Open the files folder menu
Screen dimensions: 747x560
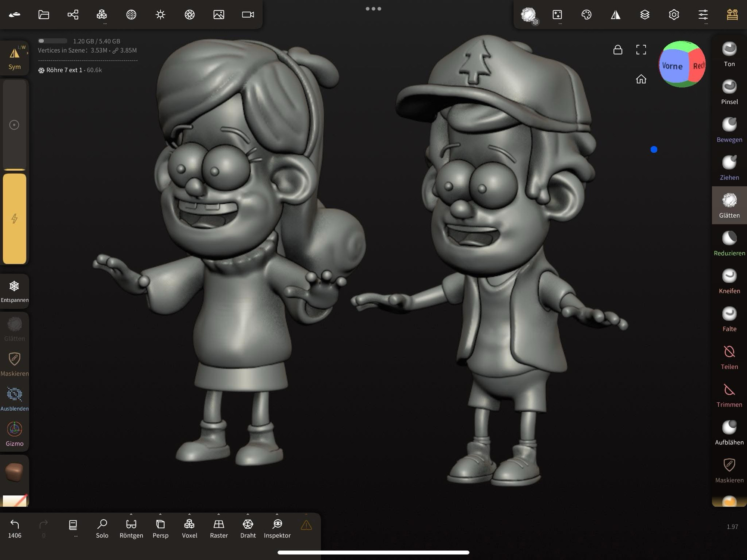coord(44,15)
